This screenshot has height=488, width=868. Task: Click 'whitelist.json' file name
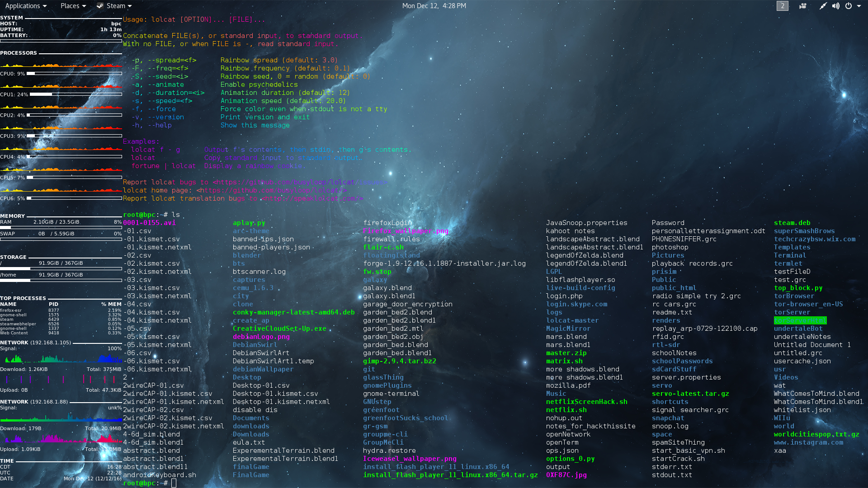pyautogui.click(x=802, y=410)
